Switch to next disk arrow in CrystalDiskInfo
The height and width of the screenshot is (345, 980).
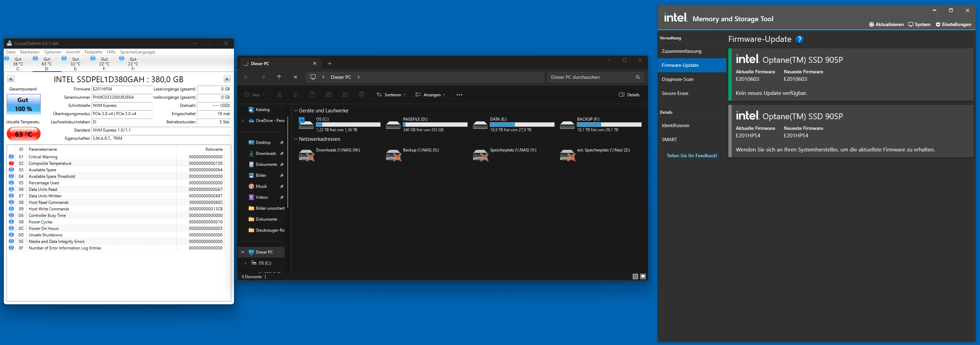point(227,79)
